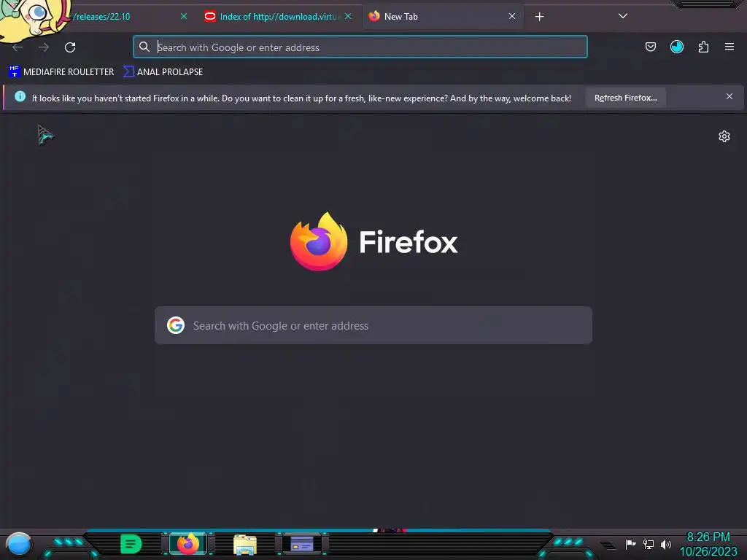Viewport: 747px width, 560px height.
Task: Open a new tab with plus button
Action: coord(539,17)
